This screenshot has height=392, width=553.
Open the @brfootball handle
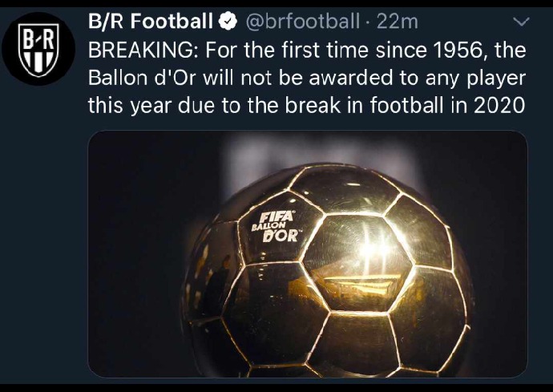point(303,21)
